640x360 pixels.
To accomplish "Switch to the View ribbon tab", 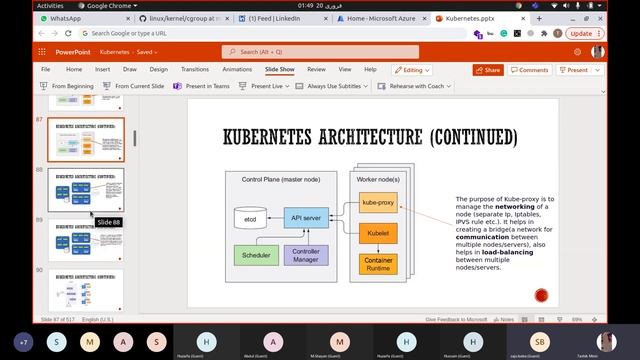I will point(345,69).
